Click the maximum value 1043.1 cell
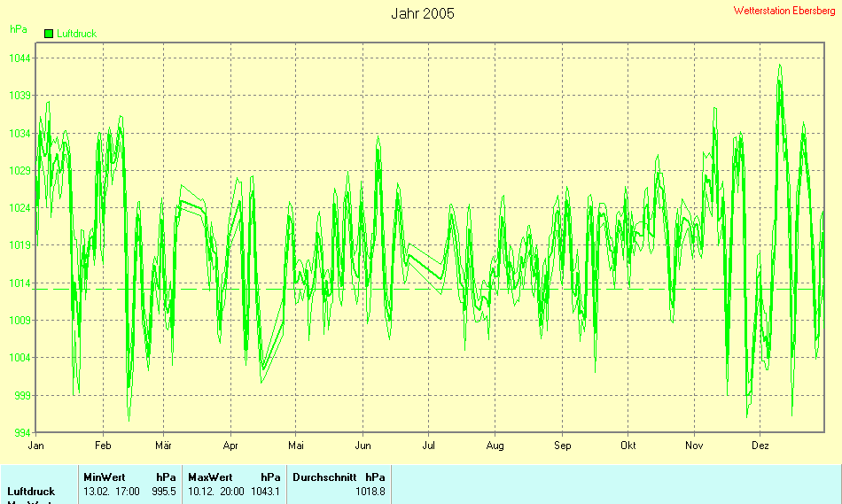 click(x=265, y=491)
